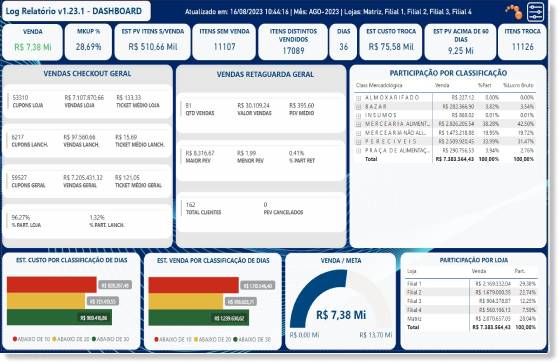Select the Matriz store row
Image resolution: width=559 pixels, height=363 pixels.
[471, 318]
